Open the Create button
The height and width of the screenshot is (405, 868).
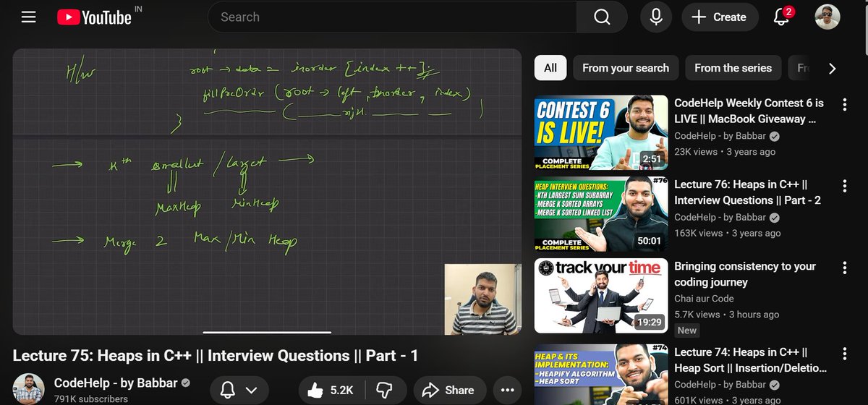tap(719, 17)
